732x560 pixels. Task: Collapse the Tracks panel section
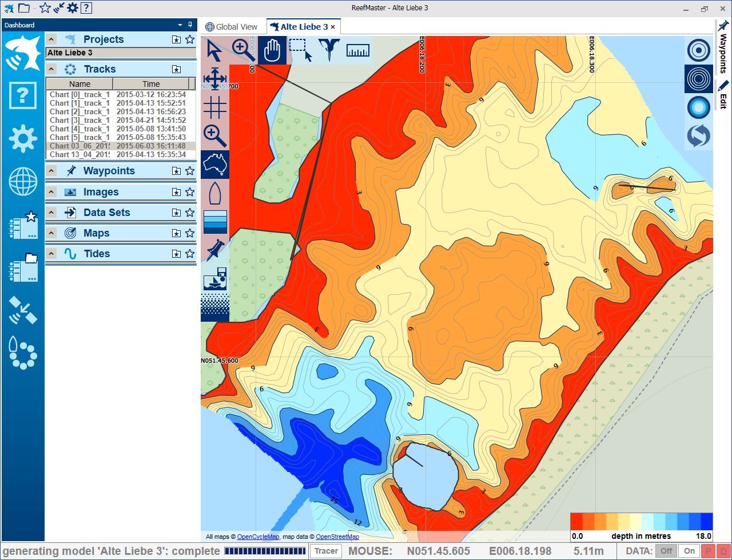51,69
